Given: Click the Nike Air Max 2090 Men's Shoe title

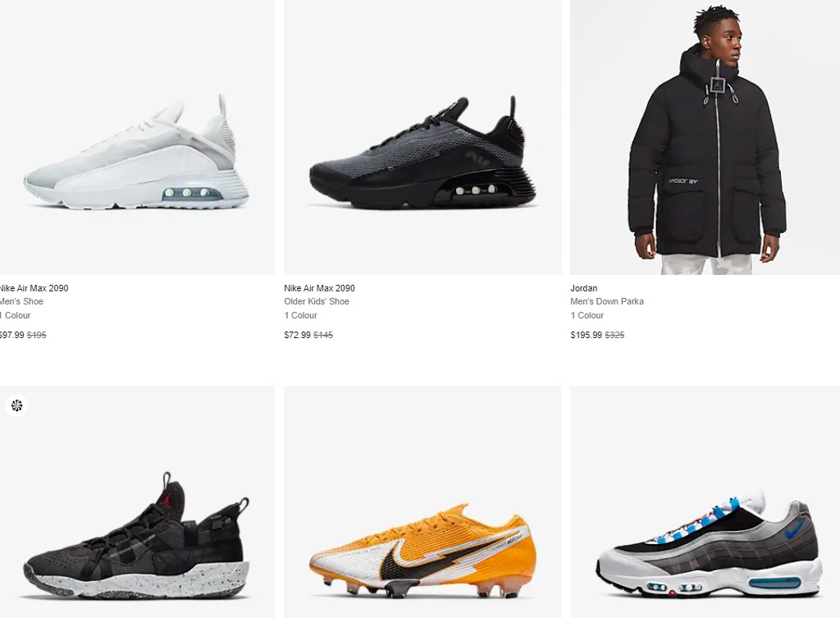Looking at the screenshot, I should pos(34,288).
